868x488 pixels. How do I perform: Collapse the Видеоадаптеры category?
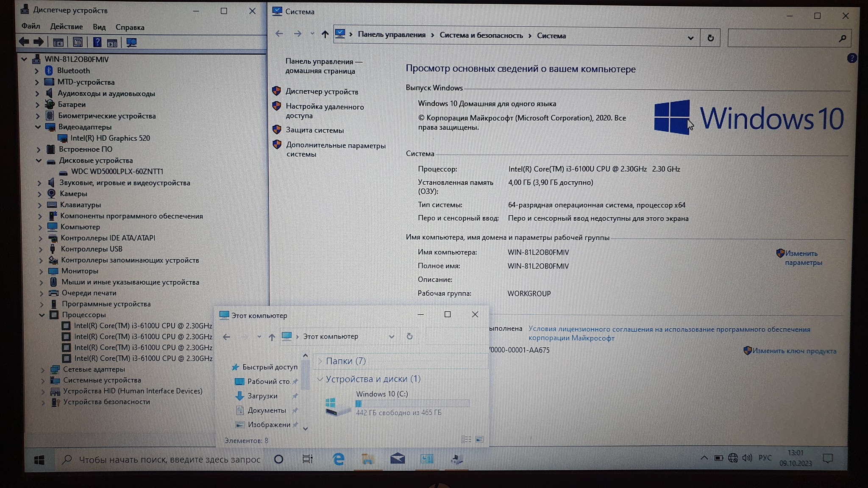coord(38,127)
